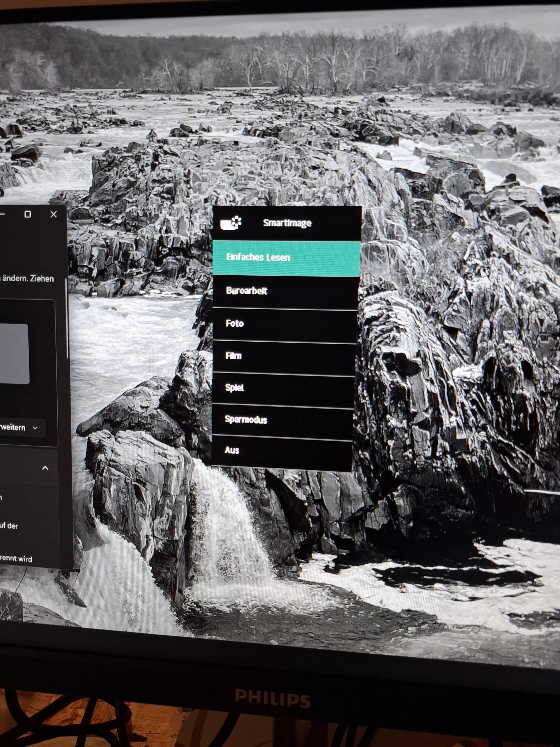Screen dimensions: 560x747
Task: Choose the Spiel preset
Action: click(x=234, y=388)
